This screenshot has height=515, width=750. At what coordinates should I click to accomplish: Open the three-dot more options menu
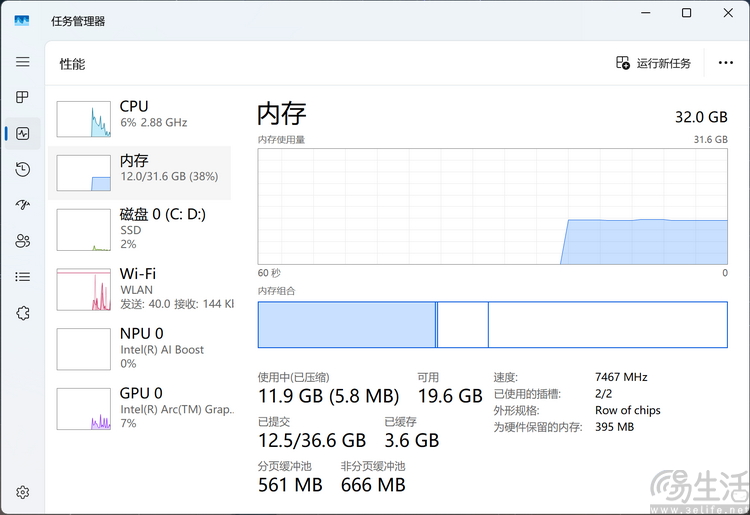[x=726, y=63]
